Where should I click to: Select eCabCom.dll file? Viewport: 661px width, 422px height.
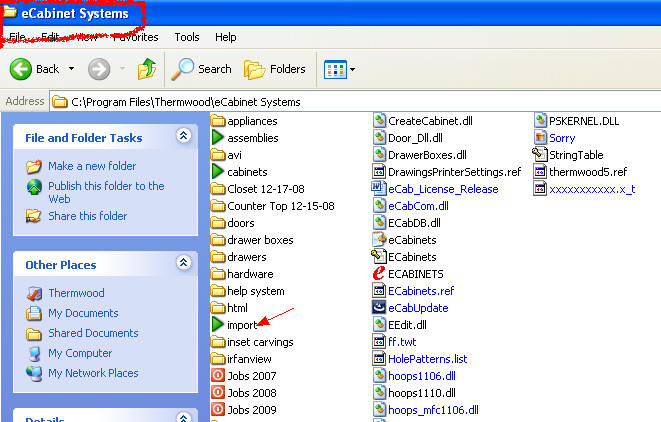[411, 206]
